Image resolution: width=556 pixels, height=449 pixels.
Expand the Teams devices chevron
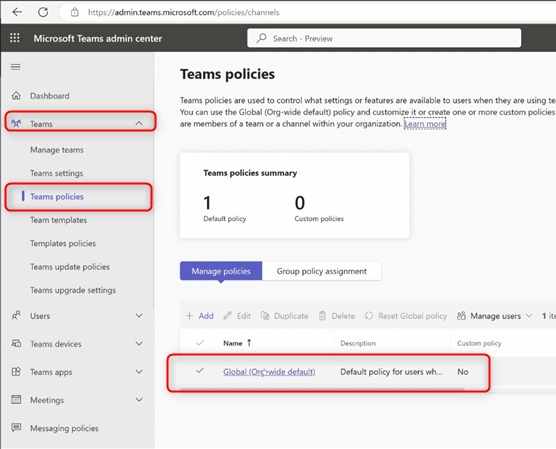[139, 343]
